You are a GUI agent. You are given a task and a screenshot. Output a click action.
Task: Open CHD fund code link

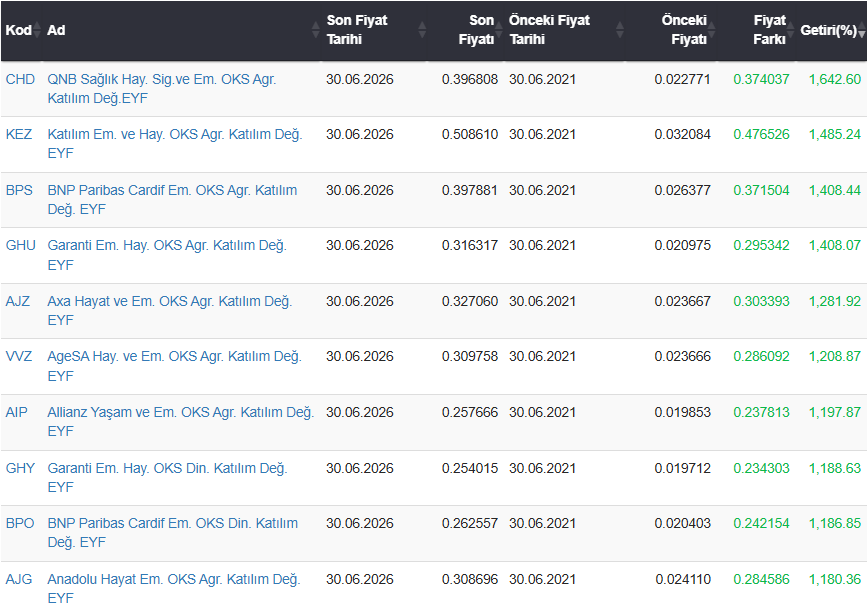20,79
